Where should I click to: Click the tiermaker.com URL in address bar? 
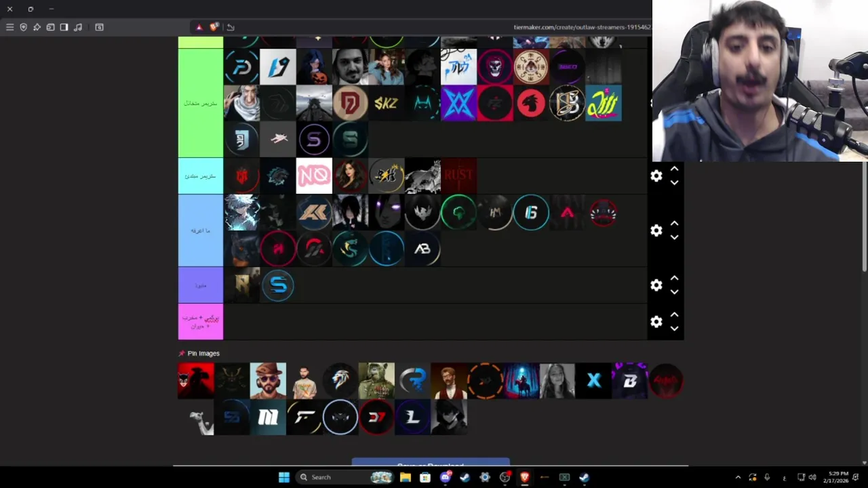582,27
